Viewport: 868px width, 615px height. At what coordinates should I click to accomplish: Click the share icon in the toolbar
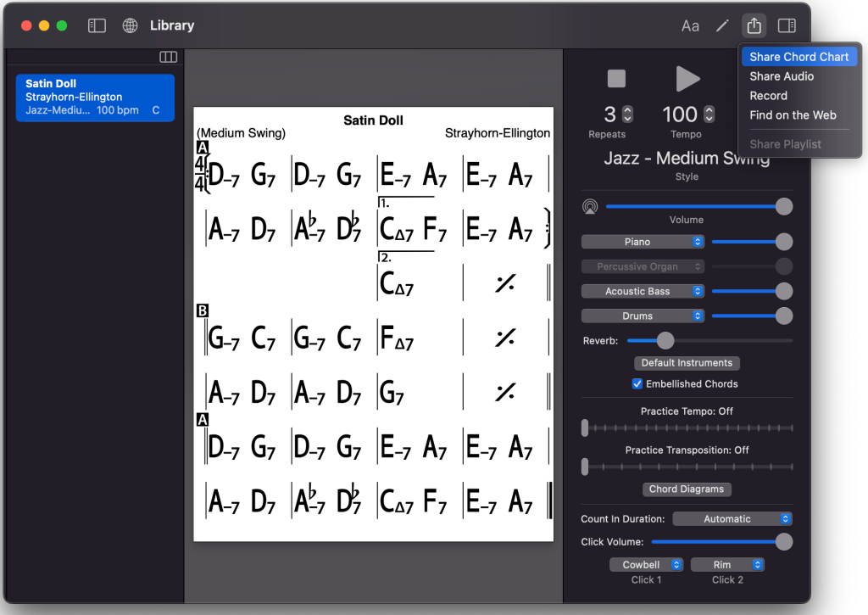pyautogui.click(x=754, y=25)
